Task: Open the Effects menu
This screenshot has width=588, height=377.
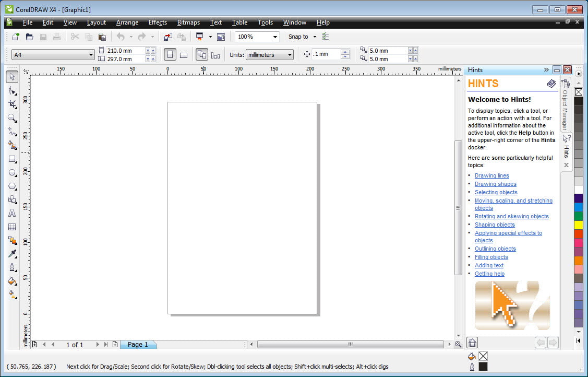Action: pyautogui.click(x=158, y=22)
